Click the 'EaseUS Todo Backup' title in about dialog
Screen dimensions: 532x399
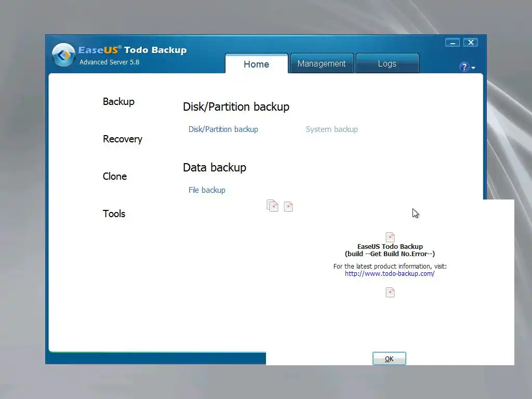point(390,247)
